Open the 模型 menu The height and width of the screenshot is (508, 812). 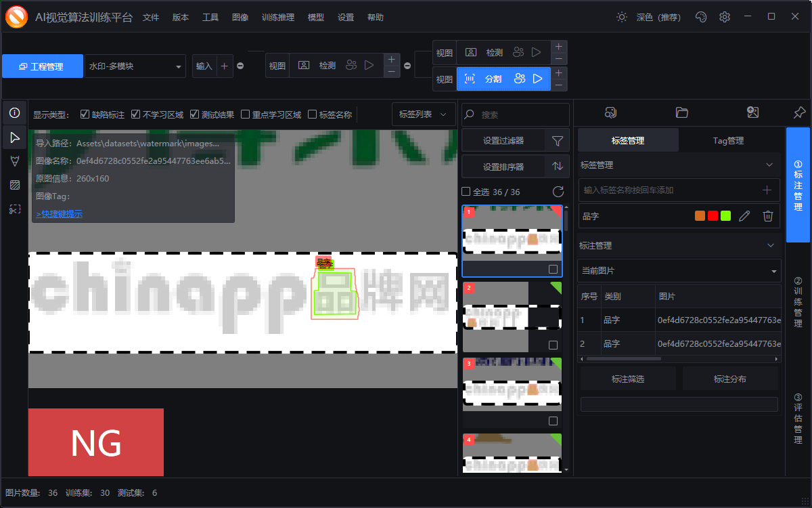point(315,18)
